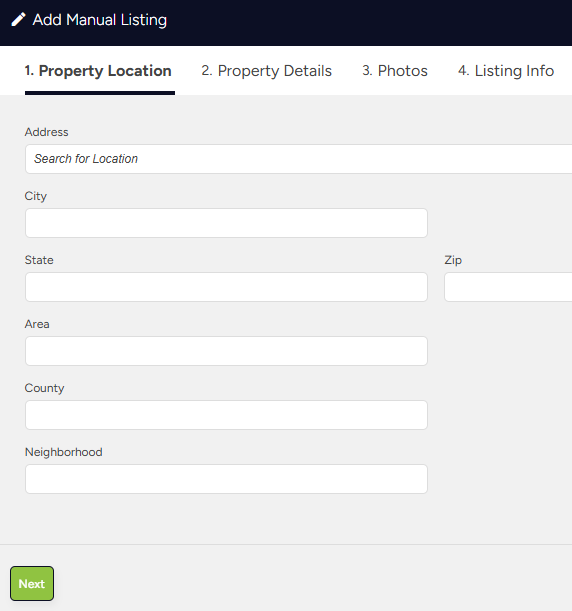Click the pencil icon beside Add Manual Listing
Viewport: 572px width, 611px height.
click(18, 19)
